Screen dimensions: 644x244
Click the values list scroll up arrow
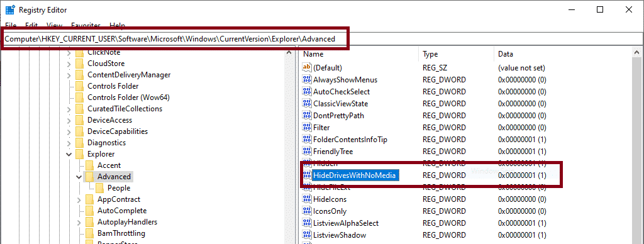click(637, 53)
